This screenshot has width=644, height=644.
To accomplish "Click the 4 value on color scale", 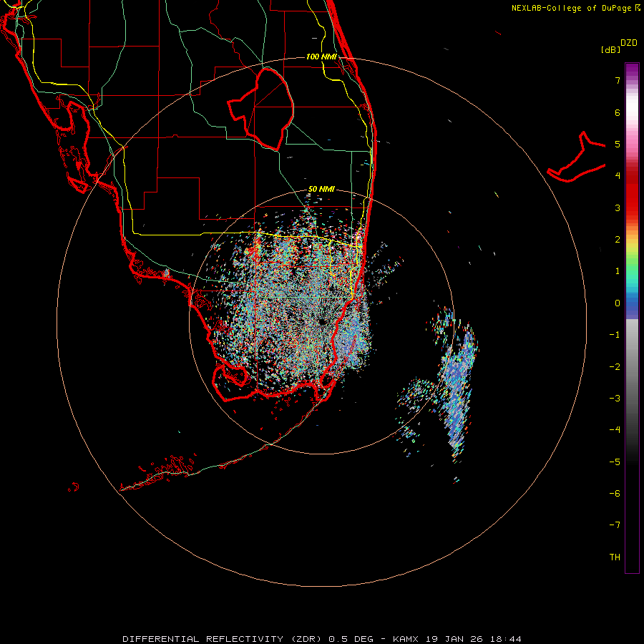I will (618, 176).
